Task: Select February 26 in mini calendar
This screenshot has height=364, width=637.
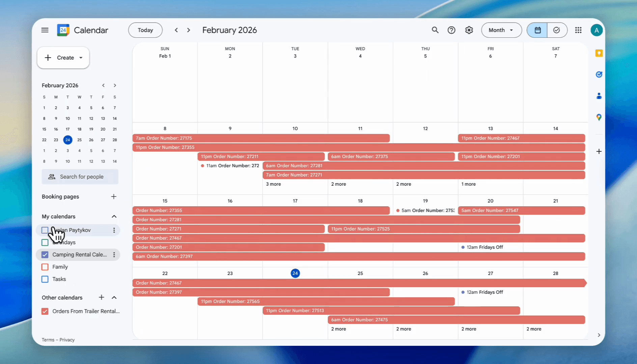Action: point(91,140)
